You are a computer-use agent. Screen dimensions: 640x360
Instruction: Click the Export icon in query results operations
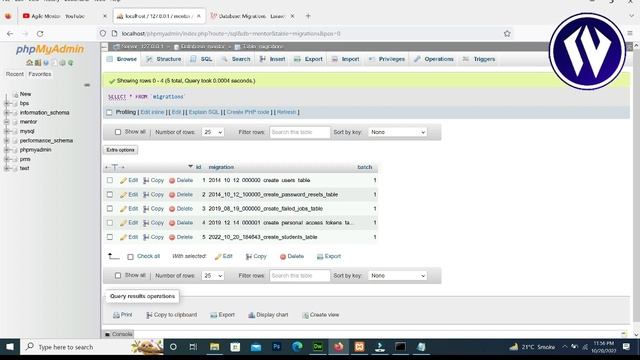[213, 315]
